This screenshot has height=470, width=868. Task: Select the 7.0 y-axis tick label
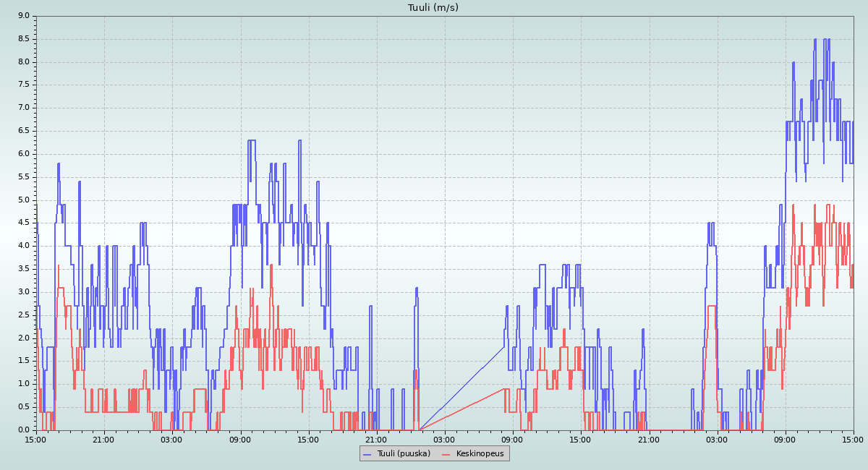click(23, 108)
